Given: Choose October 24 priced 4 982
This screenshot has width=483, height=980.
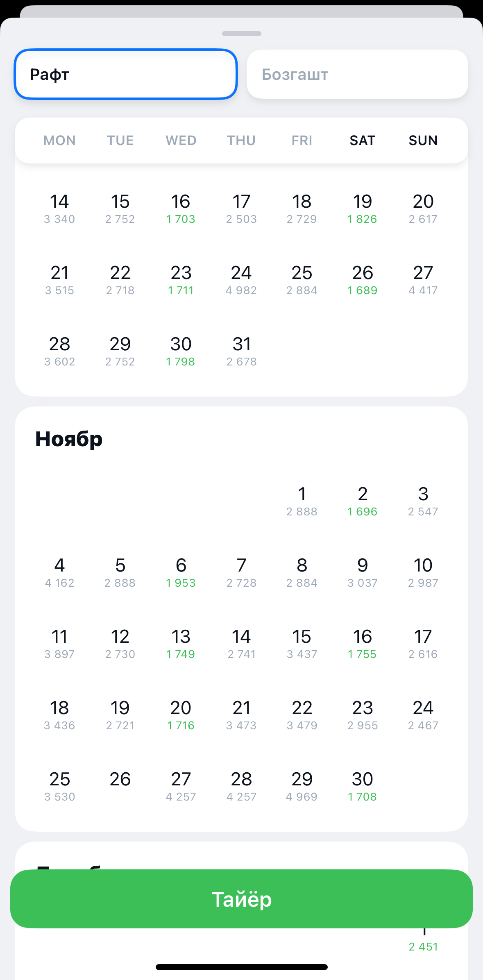Looking at the screenshot, I should click(x=241, y=280).
